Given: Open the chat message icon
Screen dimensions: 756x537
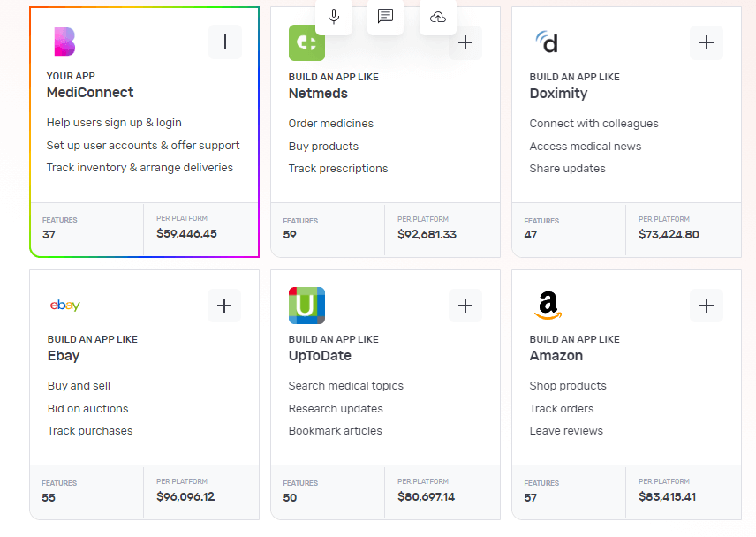Looking at the screenshot, I should (x=385, y=17).
